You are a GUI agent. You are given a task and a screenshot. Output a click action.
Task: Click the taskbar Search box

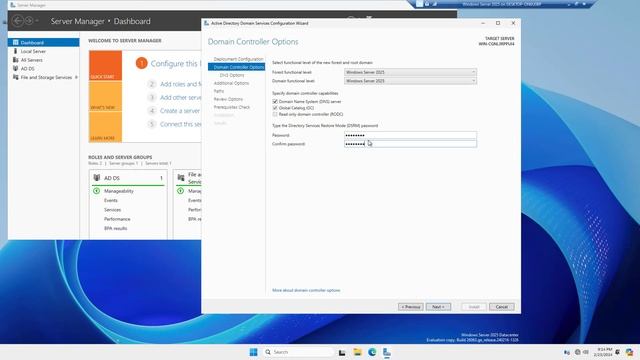coord(298,352)
